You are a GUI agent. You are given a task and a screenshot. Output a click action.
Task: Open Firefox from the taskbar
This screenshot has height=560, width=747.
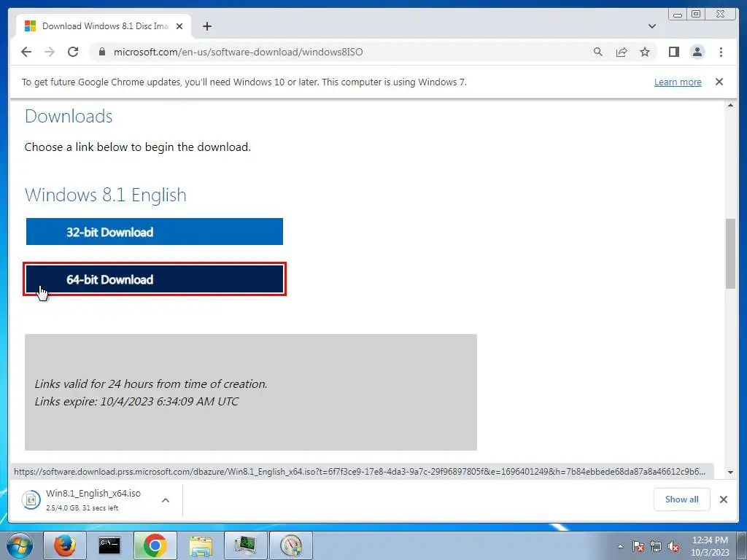[x=64, y=545]
